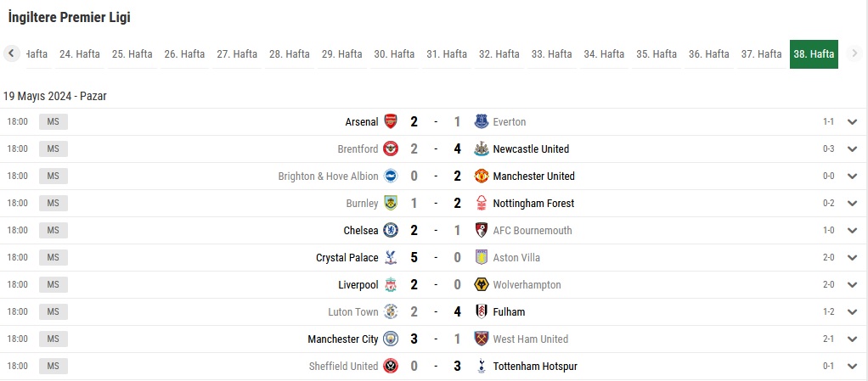Expand Sheffield United vs Tottenham match row
This screenshot has height=381, width=868.
852,366
